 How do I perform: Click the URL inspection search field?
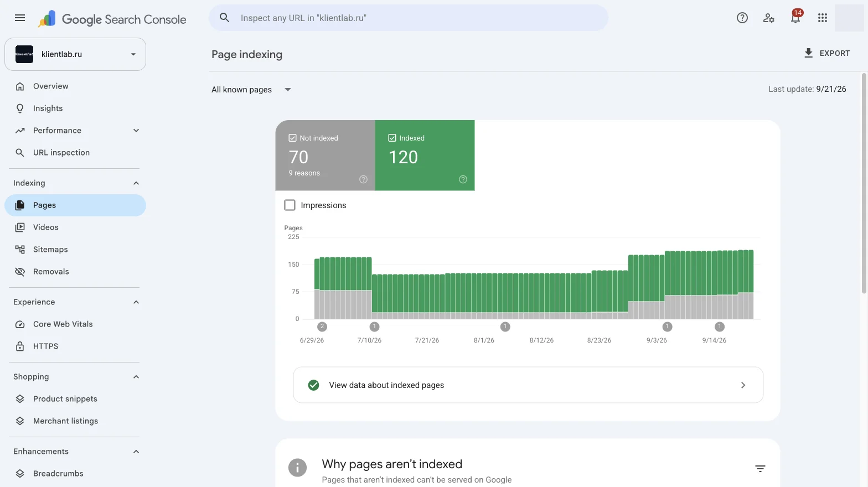[409, 18]
